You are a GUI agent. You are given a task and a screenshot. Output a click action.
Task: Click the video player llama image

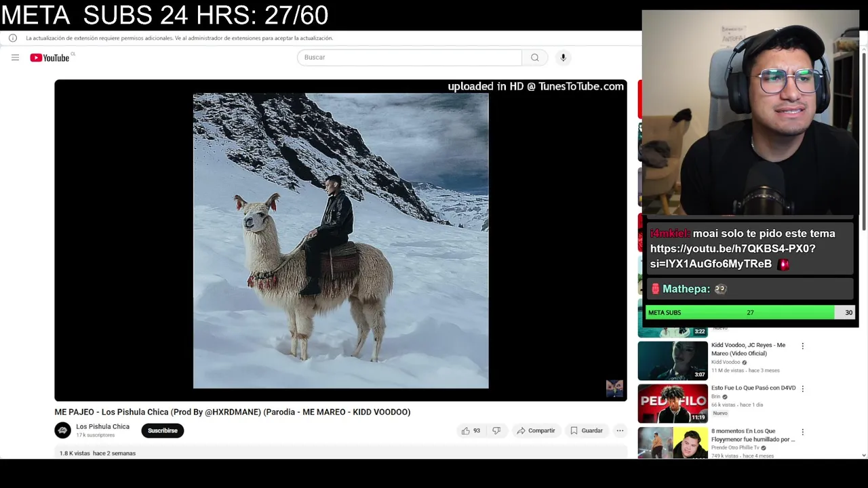[x=340, y=241]
